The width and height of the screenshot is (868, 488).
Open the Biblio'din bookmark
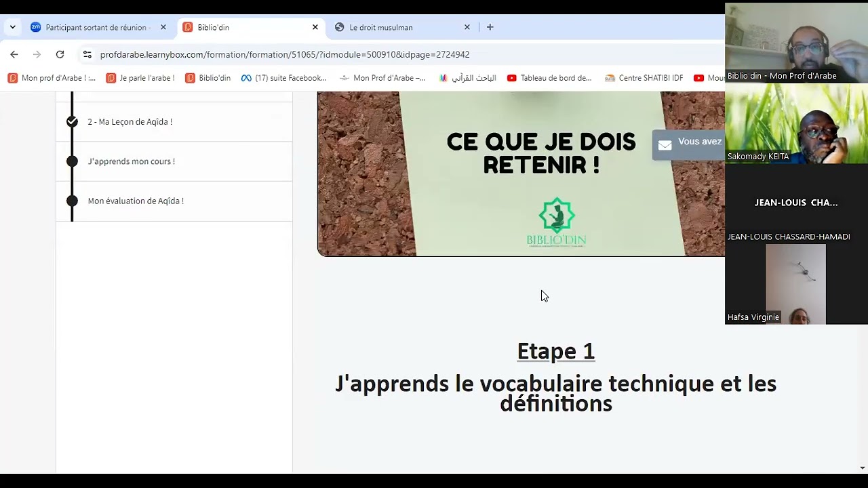(208, 78)
